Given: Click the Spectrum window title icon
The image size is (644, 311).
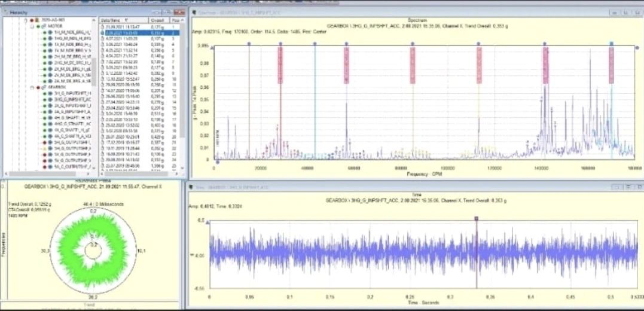Looking at the screenshot, I should pos(194,13).
